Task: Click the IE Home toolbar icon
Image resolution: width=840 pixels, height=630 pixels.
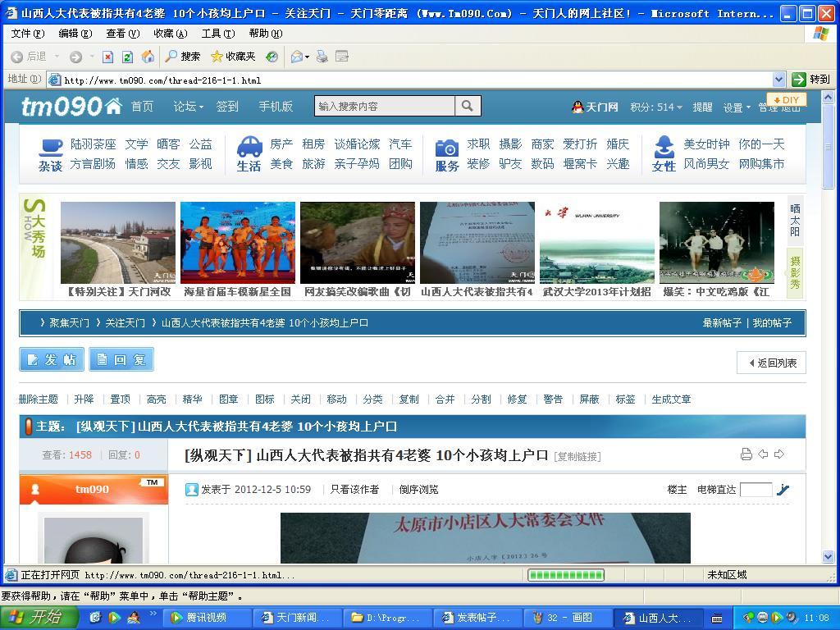Action: 148,57
